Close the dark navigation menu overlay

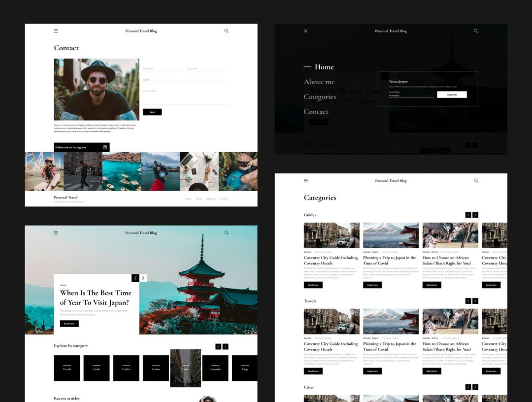point(305,31)
